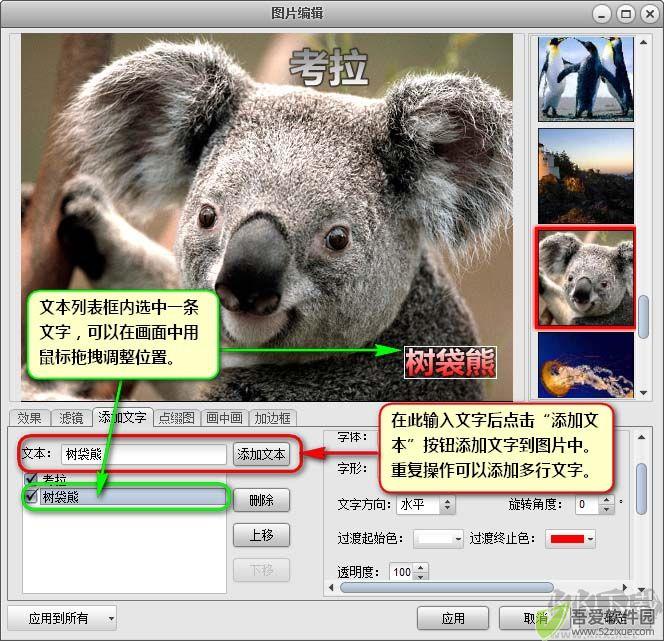
Task: Click the 应用 button
Action: tap(453, 619)
